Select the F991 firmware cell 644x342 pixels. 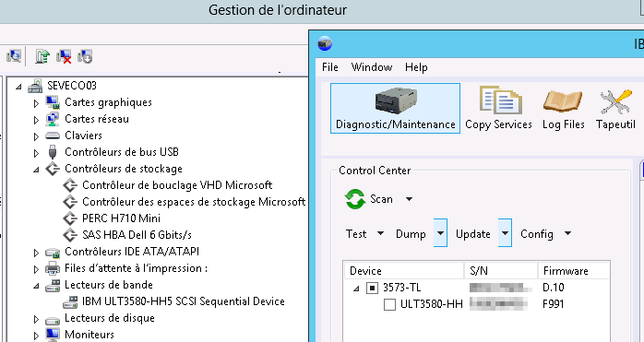554,304
